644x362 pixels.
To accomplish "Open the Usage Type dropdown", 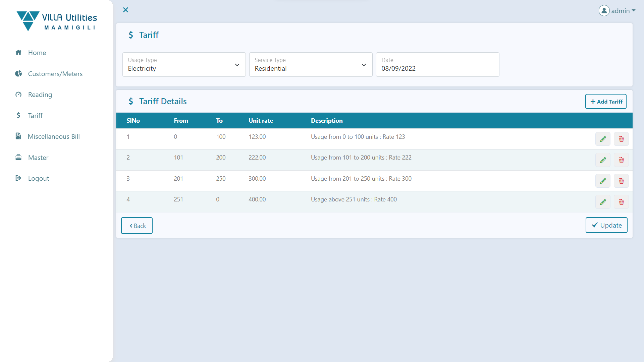I will click(x=184, y=65).
